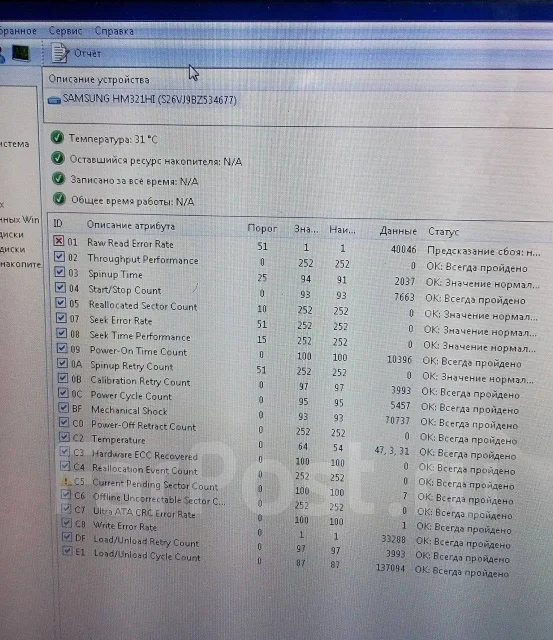Toggle checkbox for Reallocated Sector Count
This screenshot has height=640, width=553.
point(61,302)
